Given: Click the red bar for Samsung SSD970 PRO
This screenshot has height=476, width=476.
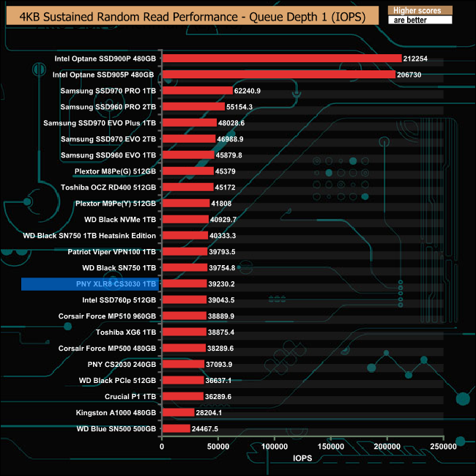Looking at the screenshot, I should 198,91.
